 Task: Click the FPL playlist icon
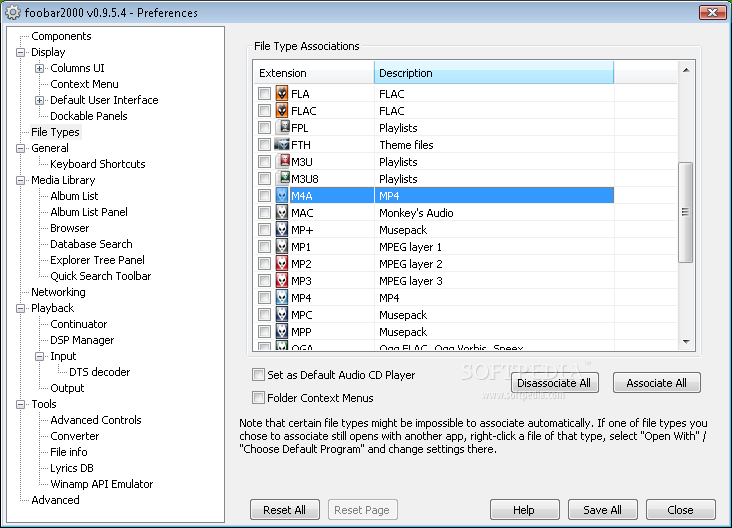click(282, 127)
